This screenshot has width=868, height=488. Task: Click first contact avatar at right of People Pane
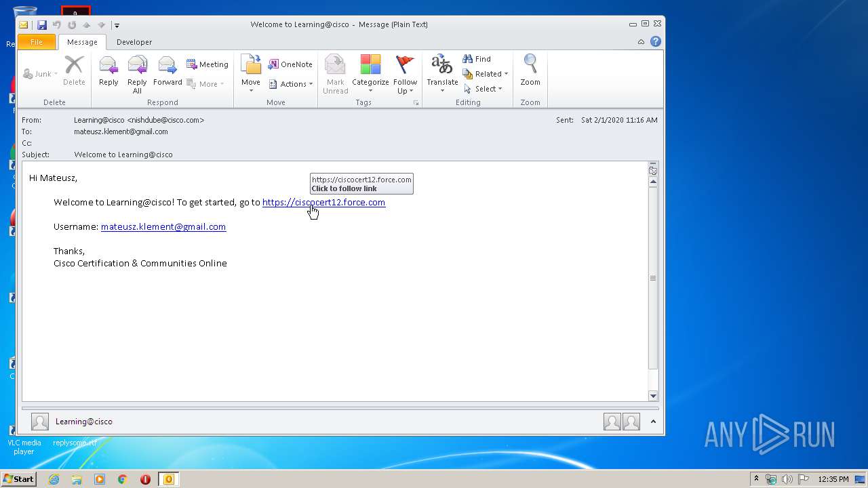click(x=612, y=422)
